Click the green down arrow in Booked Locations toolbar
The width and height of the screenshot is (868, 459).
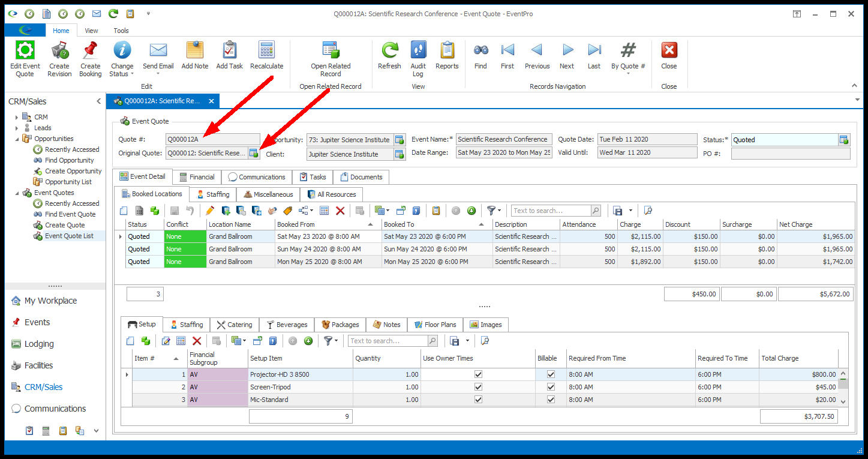click(x=471, y=211)
